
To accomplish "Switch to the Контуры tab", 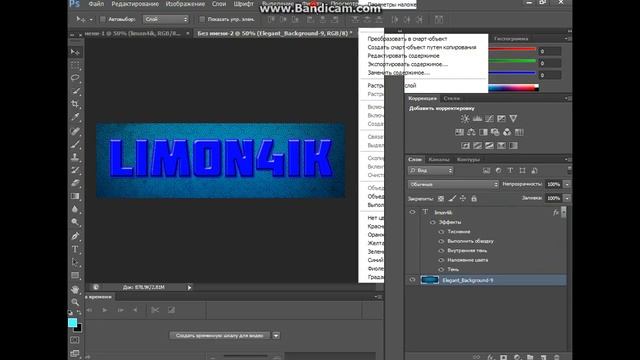I will point(468,160).
